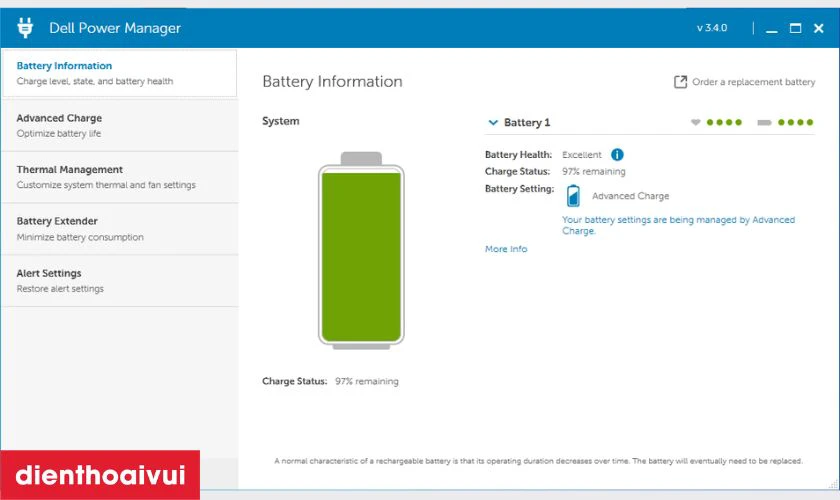The height and width of the screenshot is (500, 840).
Task: Click 'Your battery settings are being managed' message
Action: [678, 225]
